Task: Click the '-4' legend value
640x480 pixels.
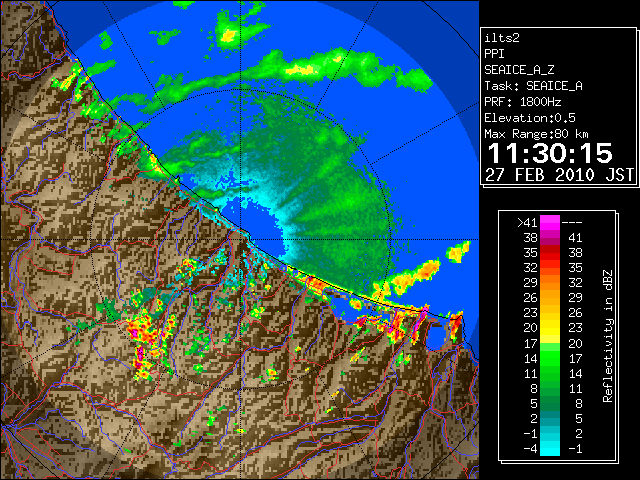Action: pyautogui.click(x=530, y=449)
